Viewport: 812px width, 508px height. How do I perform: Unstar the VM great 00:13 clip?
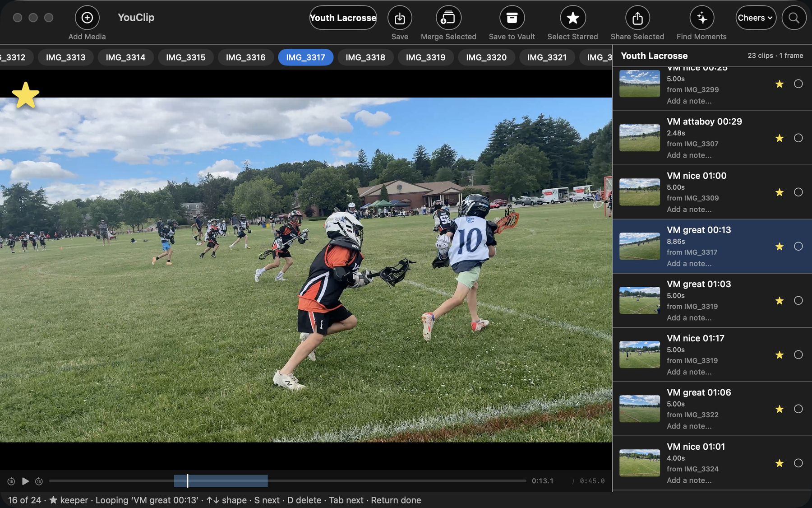pyautogui.click(x=780, y=247)
